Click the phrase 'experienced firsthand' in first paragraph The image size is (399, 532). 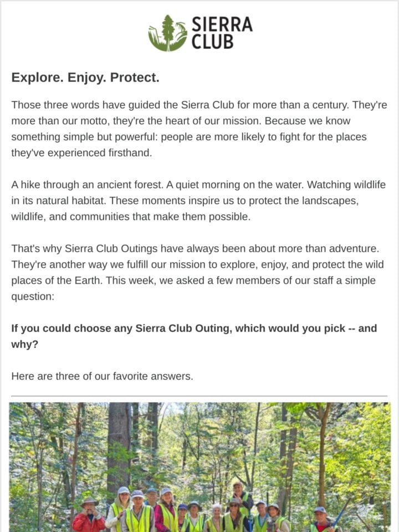click(x=100, y=153)
